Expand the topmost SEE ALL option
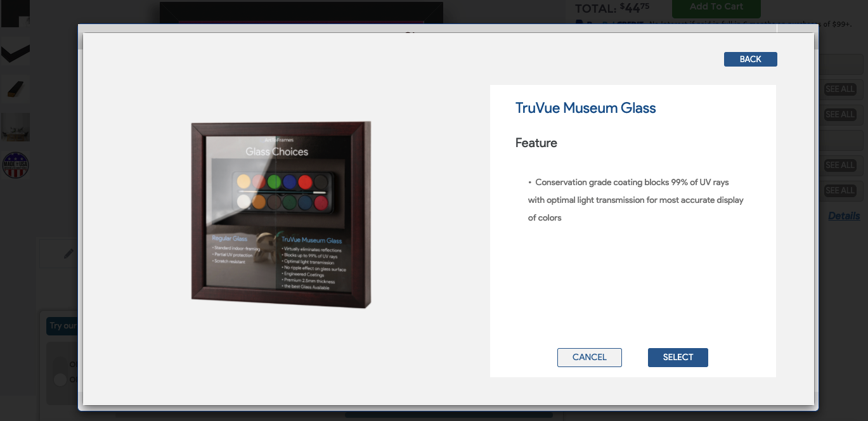This screenshot has width=868, height=421. click(x=840, y=89)
